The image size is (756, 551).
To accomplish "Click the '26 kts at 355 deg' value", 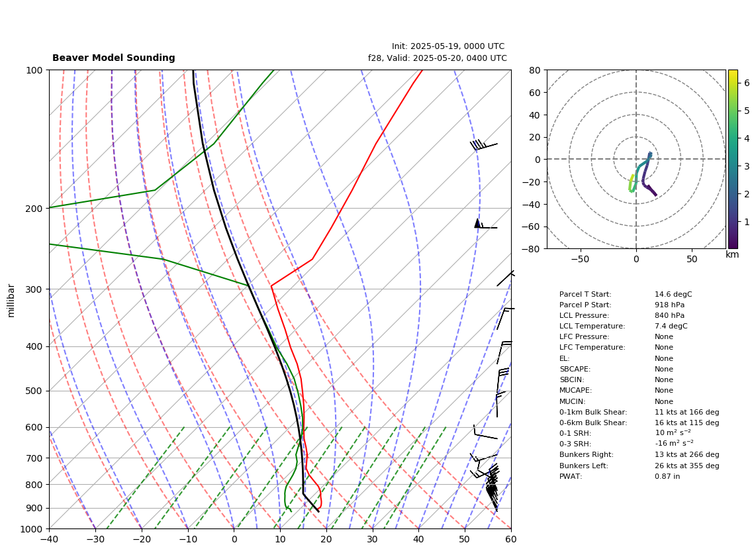I will coord(686,466).
